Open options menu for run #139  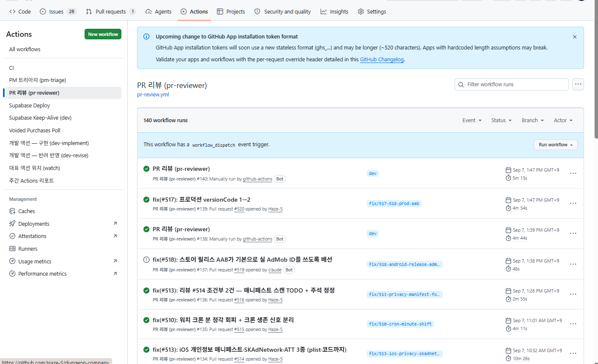coord(573,203)
